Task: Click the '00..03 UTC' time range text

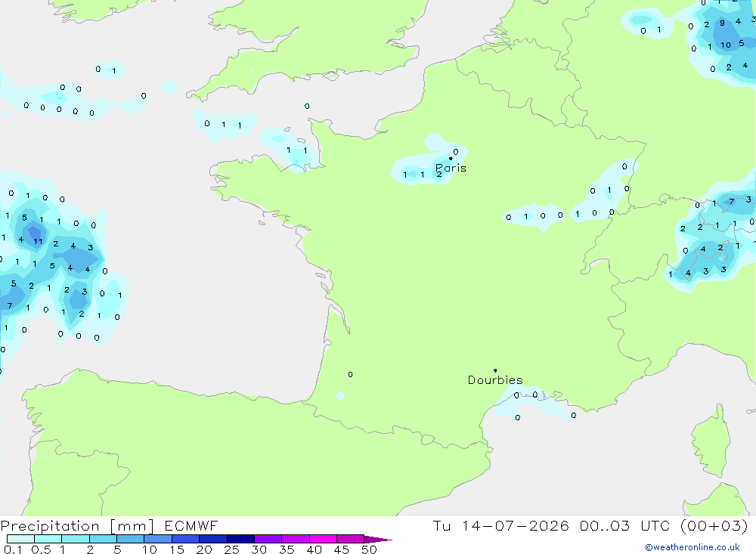Action: [x=625, y=526]
